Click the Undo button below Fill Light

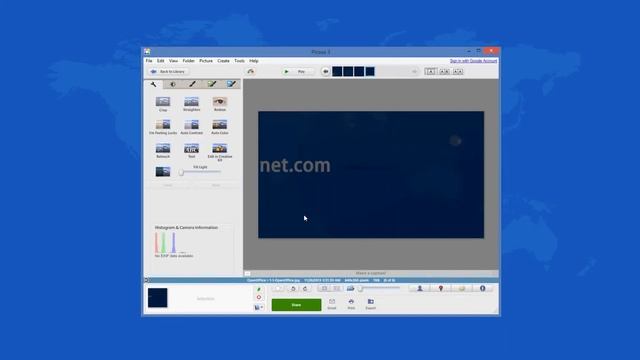(x=168, y=185)
